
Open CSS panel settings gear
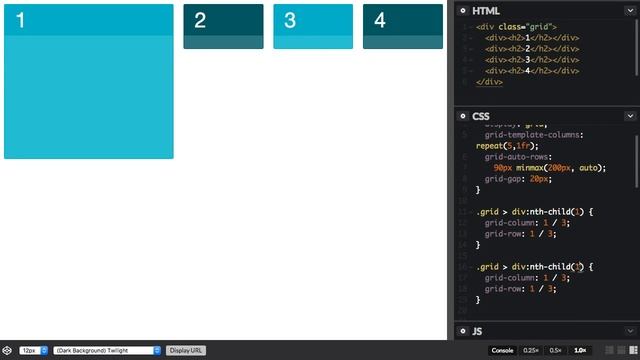(463, 116)
